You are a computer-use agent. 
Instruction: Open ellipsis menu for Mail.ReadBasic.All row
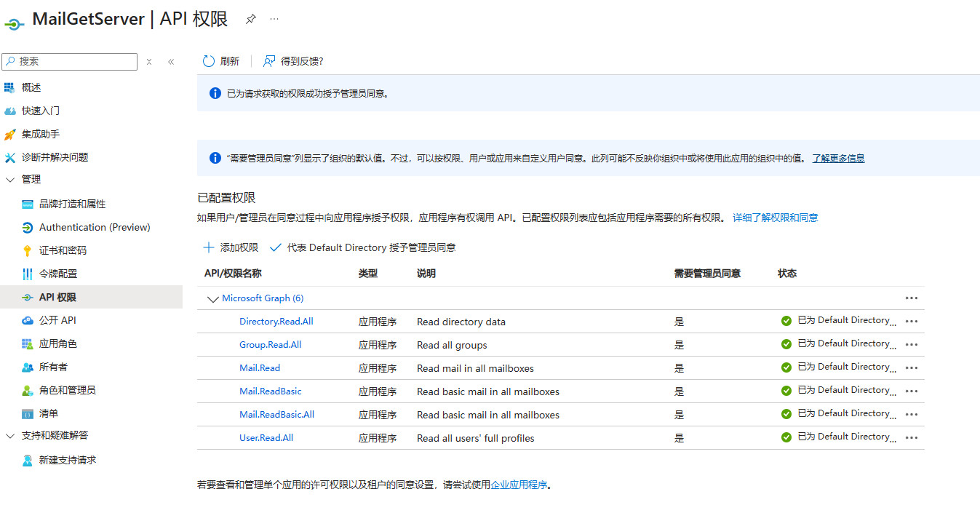coord(912,414)
